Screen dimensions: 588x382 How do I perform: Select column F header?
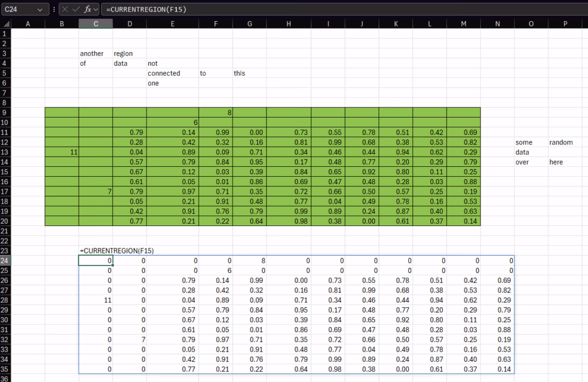pos(216,24)
